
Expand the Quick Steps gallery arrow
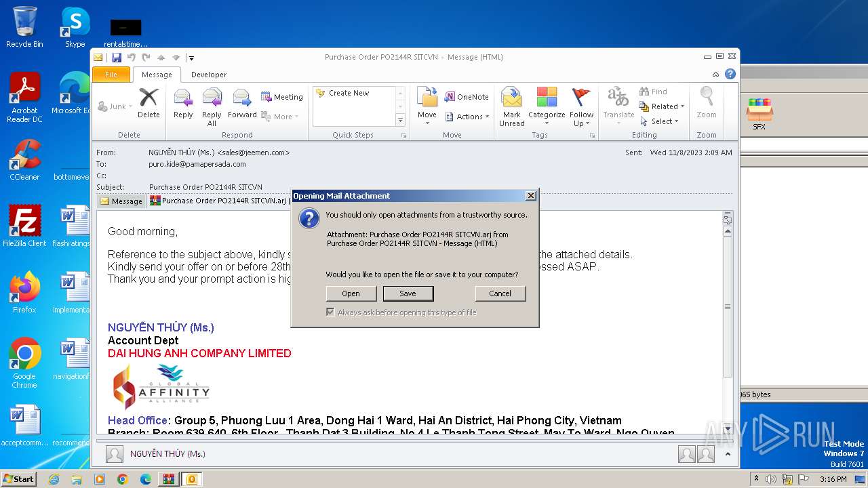pyautogui.click(x=400, y=120)
